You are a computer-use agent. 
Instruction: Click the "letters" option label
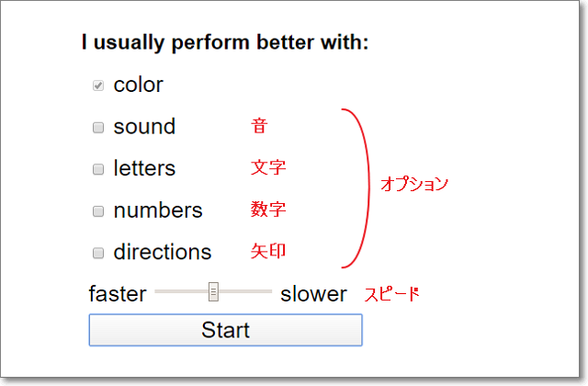(x=144, y=169)
